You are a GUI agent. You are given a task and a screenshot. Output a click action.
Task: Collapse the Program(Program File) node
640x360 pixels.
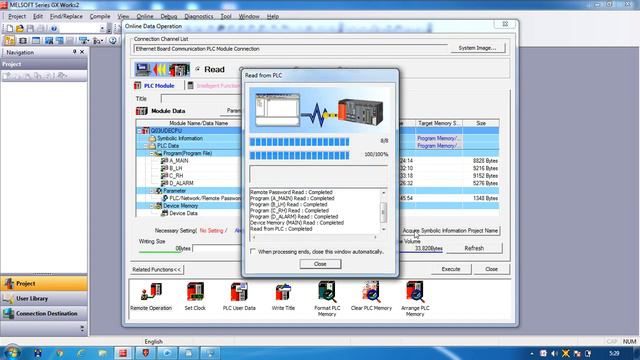[151, 153]
